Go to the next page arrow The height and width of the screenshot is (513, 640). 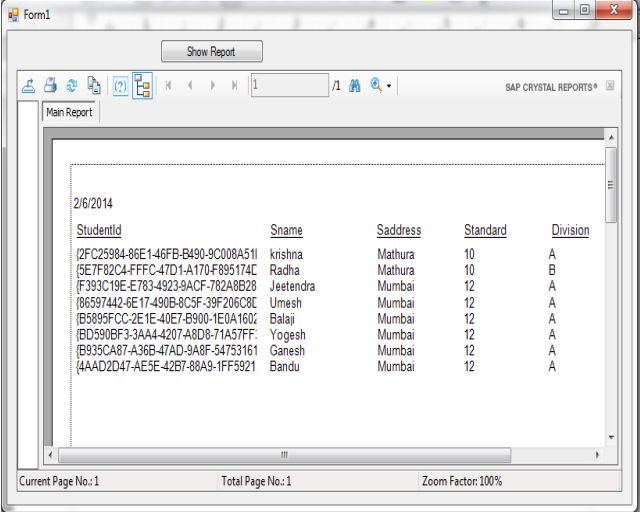click(212, 87)
